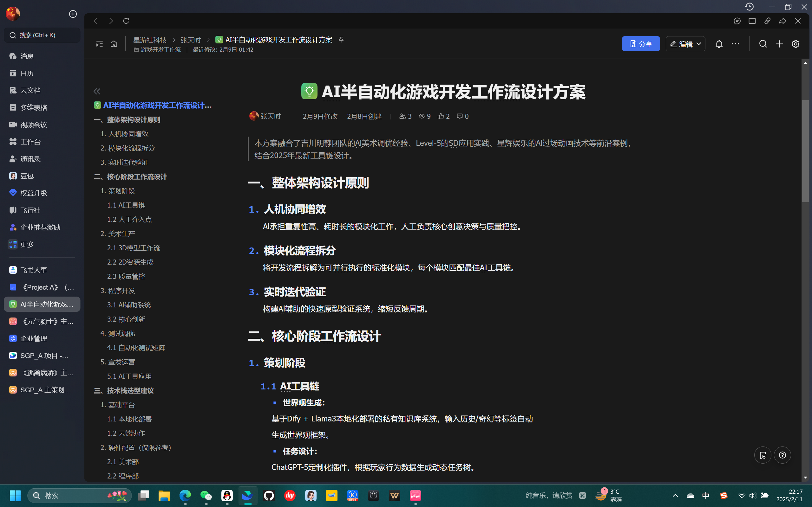
Task: Select 多维表格 in left navigation
Action: pos(34,107)
